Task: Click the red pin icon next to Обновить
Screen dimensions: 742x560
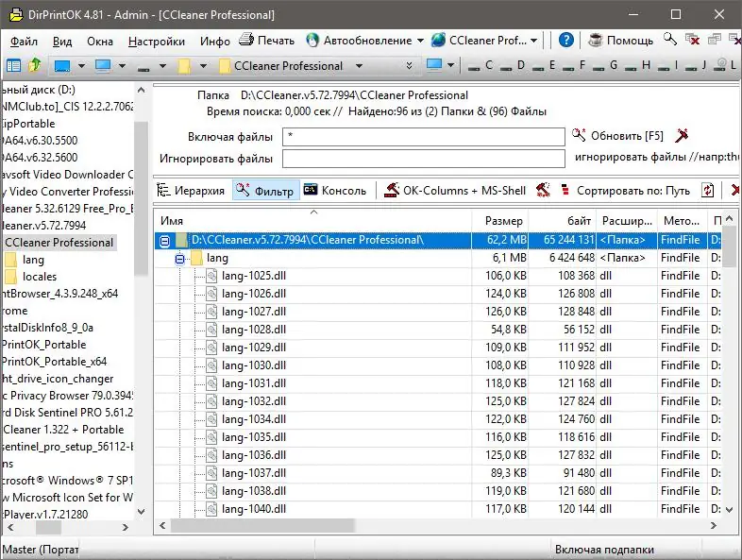Action: click(682, 135)
